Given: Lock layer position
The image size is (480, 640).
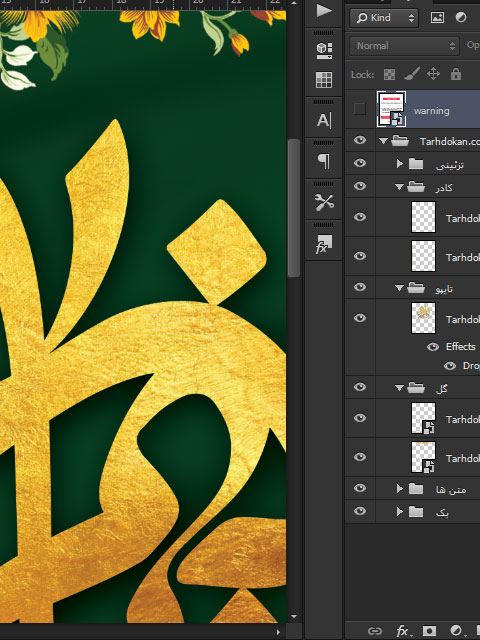Looking at the screenshot, I should pos(433,74).
